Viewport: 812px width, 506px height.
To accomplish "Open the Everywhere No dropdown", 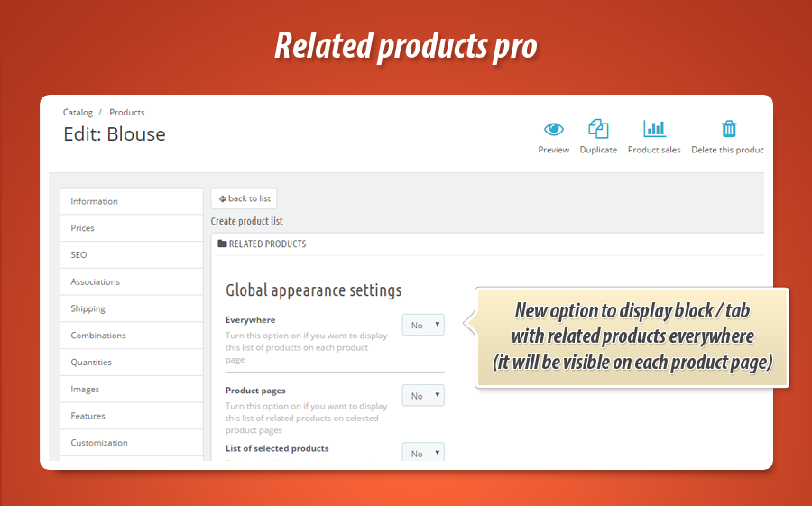I will (x=423, y=325).
